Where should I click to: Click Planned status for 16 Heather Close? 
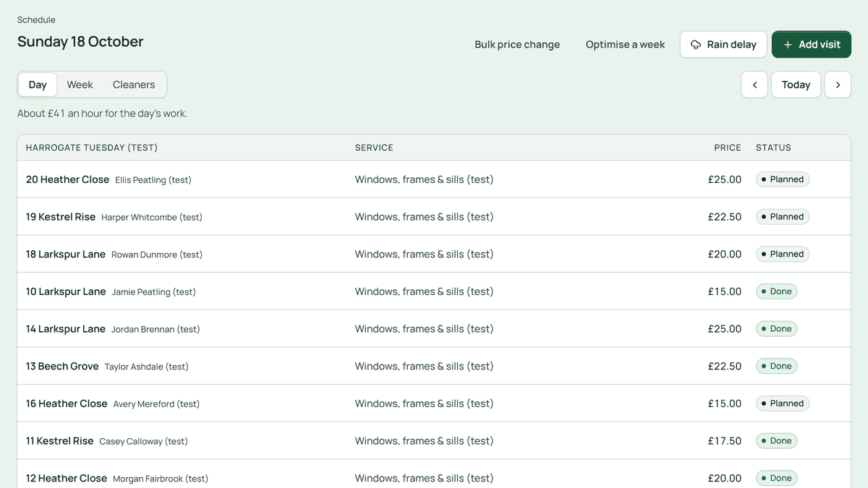pos(783,403)
